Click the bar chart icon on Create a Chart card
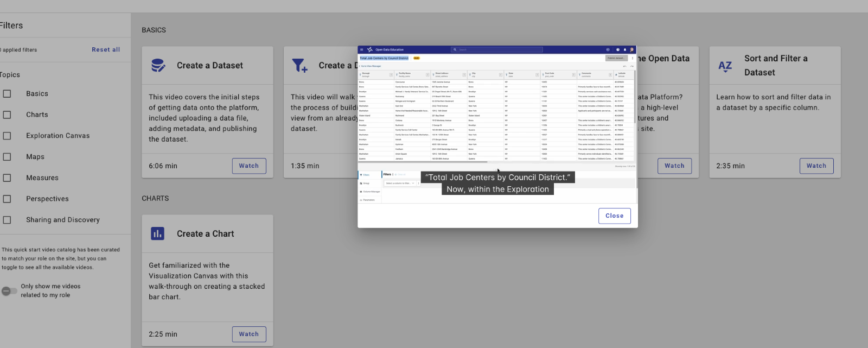Screen dimensions: 868x348 158,233
